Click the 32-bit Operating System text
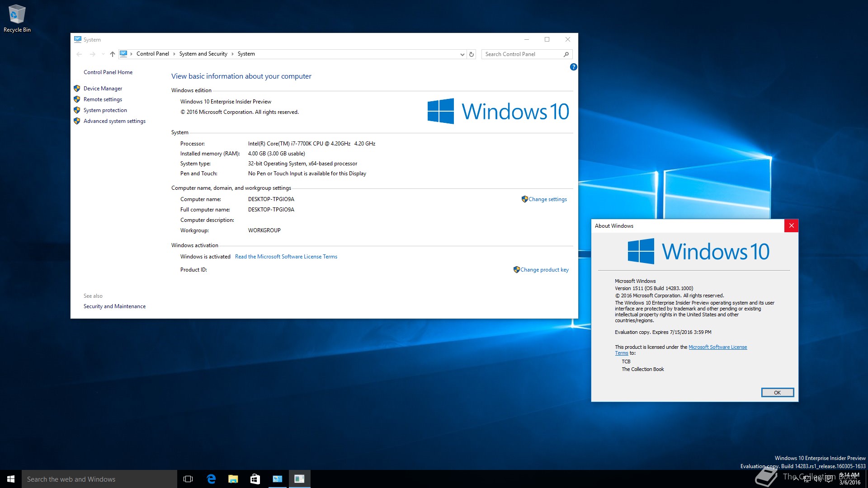Image resolution: width=868 pixels, height=488 pixels. click(302, 164)
